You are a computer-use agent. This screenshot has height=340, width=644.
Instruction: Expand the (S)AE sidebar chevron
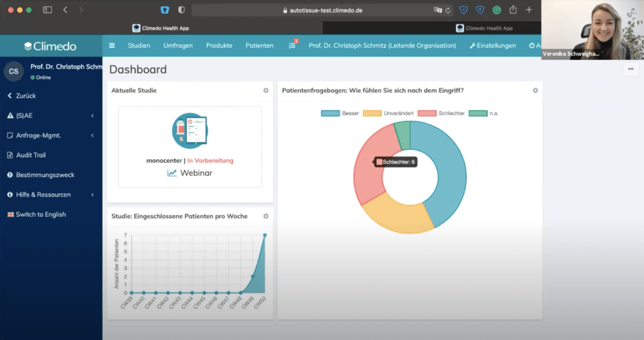(92, 116)
